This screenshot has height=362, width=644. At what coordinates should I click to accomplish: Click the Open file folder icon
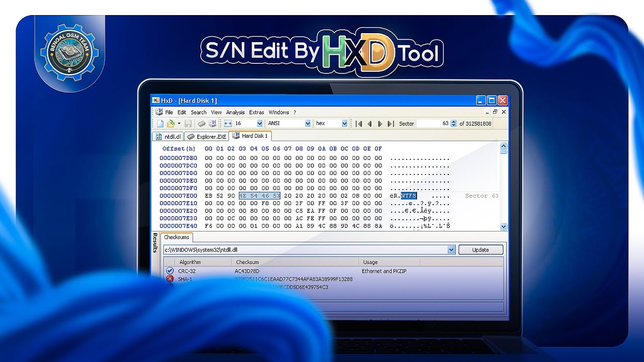coord(171,123)
